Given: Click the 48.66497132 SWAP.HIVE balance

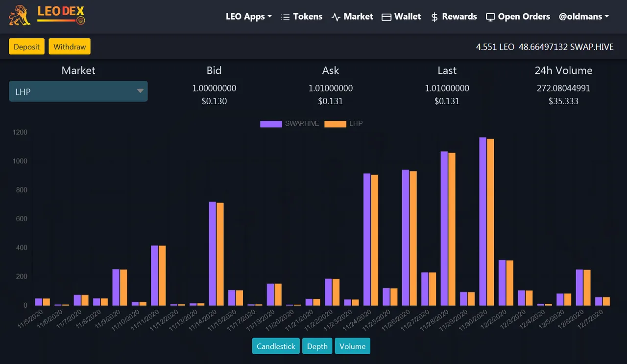Looking at the screenshot, I should point(566,47).
